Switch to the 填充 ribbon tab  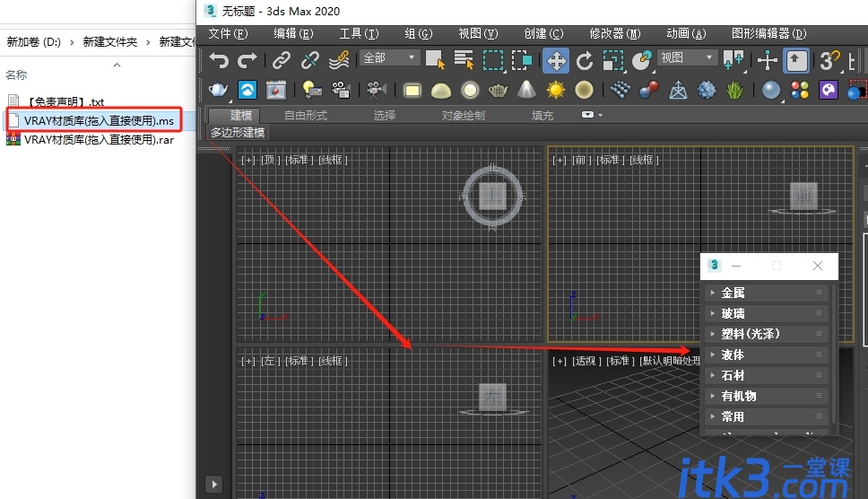[x=542, y=115]
